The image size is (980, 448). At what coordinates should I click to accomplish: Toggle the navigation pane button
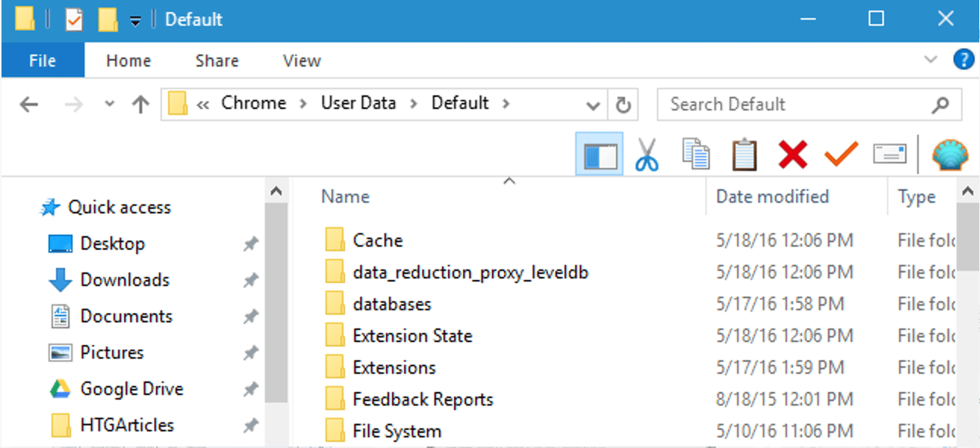(599, 155)
